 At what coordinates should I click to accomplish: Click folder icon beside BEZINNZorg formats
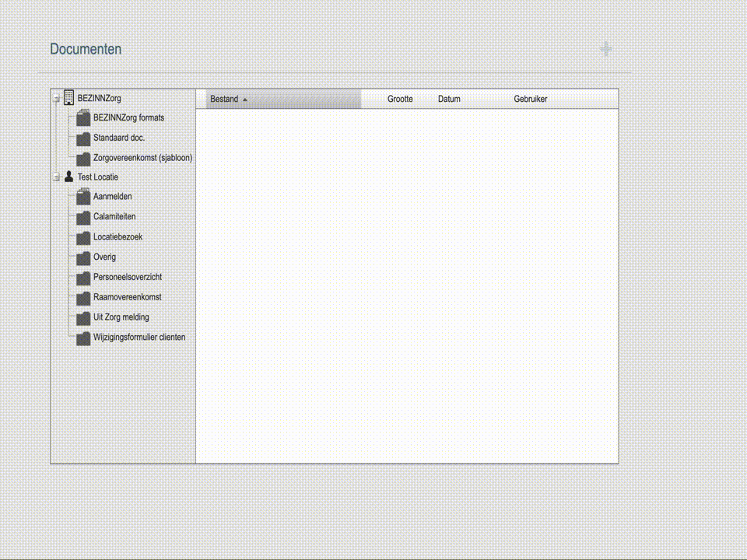point(83,118)
